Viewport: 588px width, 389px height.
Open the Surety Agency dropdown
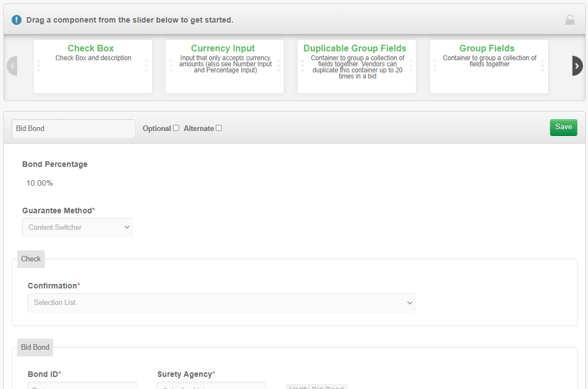click(211, 386)
